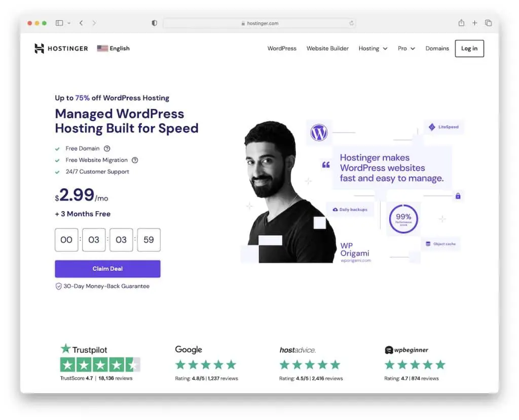
Task: Expand the Hosting dropdown menu
Action: tap(373, 48)
